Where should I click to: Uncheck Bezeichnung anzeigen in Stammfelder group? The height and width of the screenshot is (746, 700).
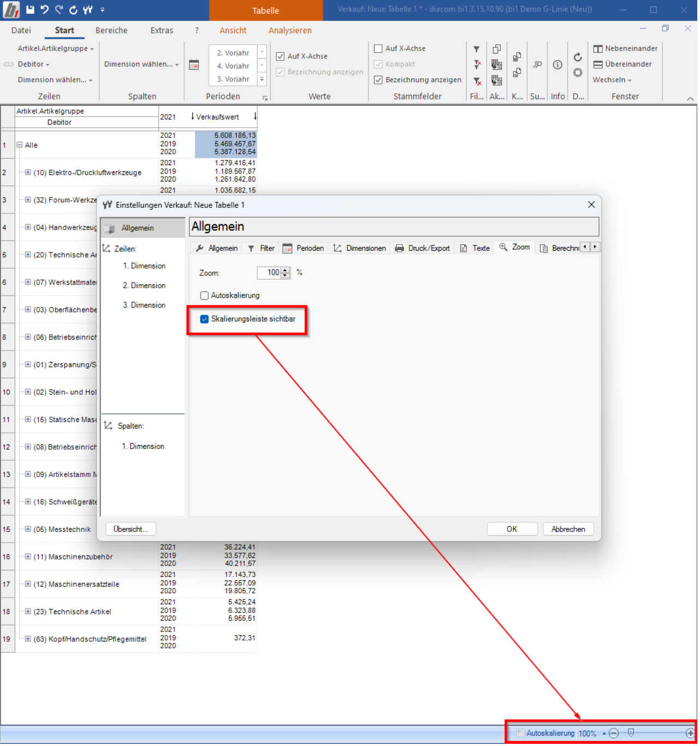(x=379, y=80)
